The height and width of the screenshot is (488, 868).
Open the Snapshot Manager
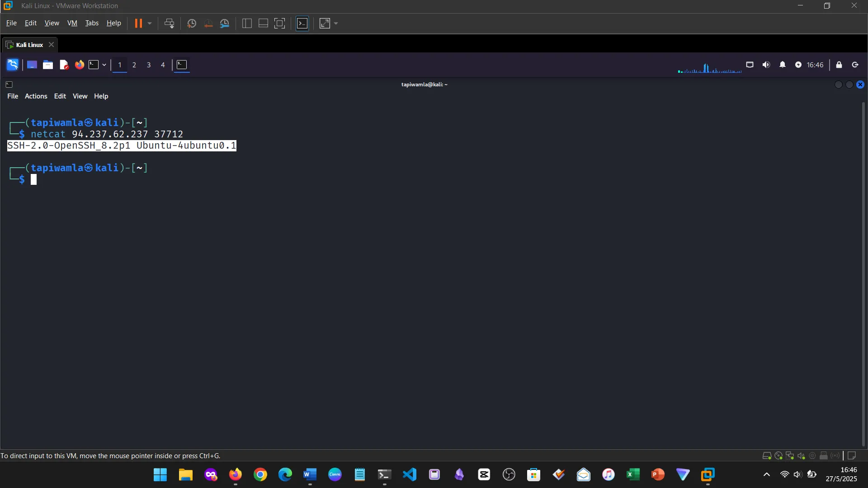point(225,23)
